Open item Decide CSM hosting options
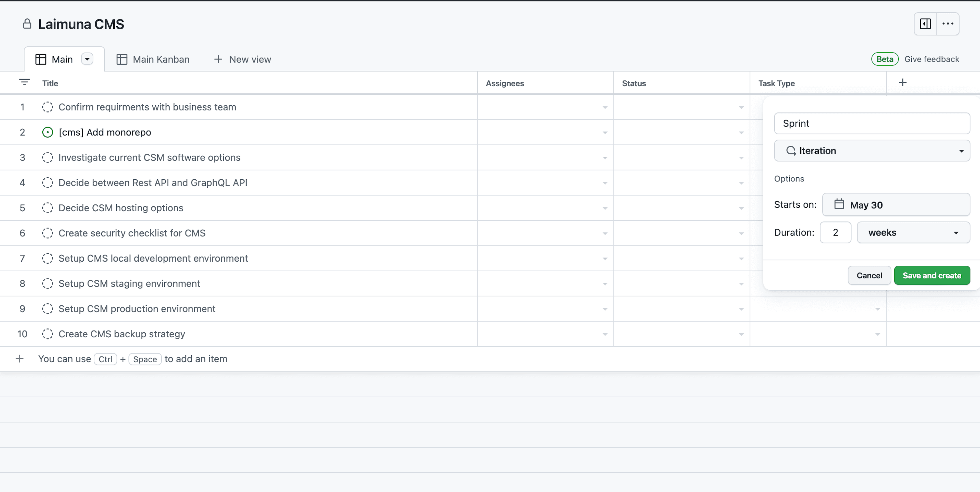Screen dimensions: 980x492 coord(121,208)
